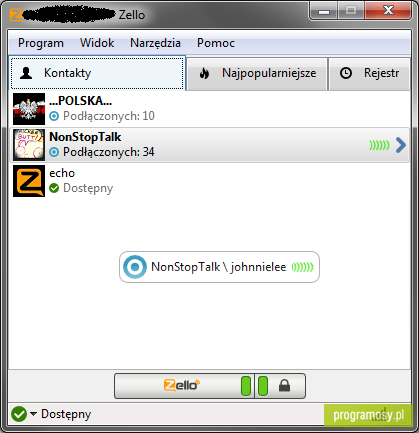The width and height of the screenshot is (419, 433).
Task: Toggle the lock button beside push-to-talk
Action: (280, 386)
